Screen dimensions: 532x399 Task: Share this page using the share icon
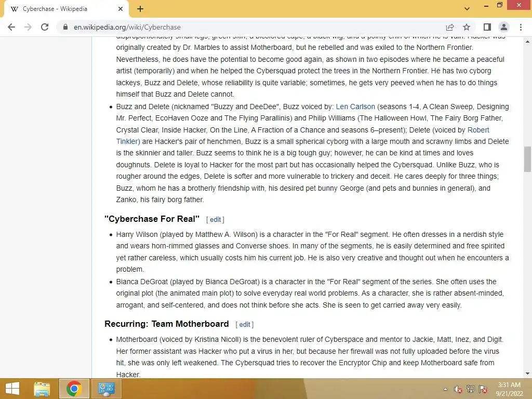point(450,27)
